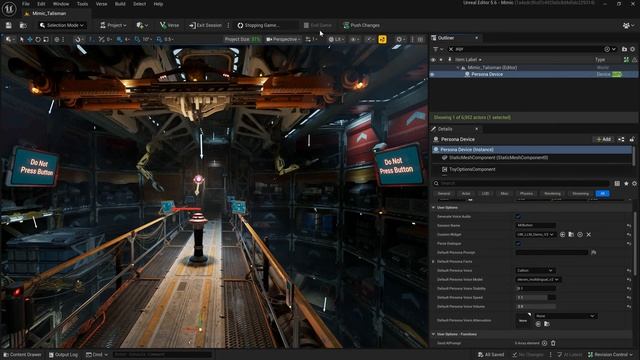
Task: Click the Default Persona Voice Speed slider
Action: pyautogui.click(x=536, y=298)
